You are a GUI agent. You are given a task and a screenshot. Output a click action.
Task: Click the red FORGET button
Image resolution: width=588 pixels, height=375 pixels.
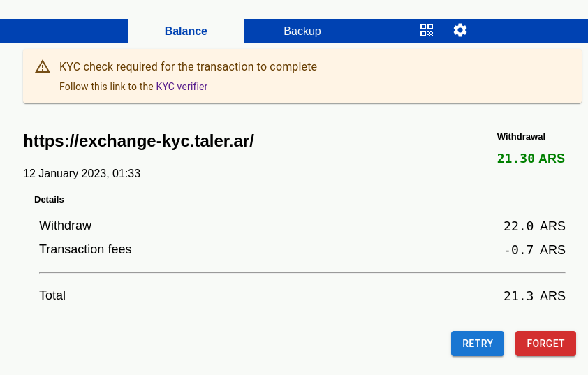[x=545, y=344]
